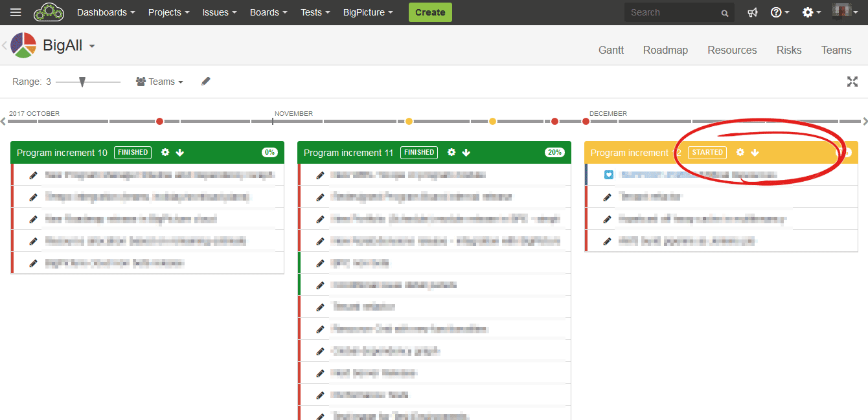Click the Range slider handle
Screen dimensions: 868x420
coord(82,82)
